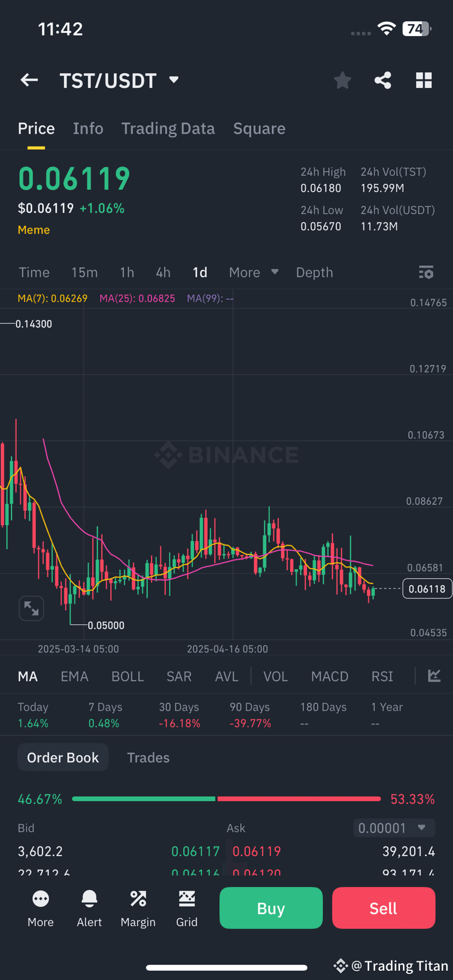
Task: Tap the 0.14300 high marker on chart
Action: click(x=33, y=324)
